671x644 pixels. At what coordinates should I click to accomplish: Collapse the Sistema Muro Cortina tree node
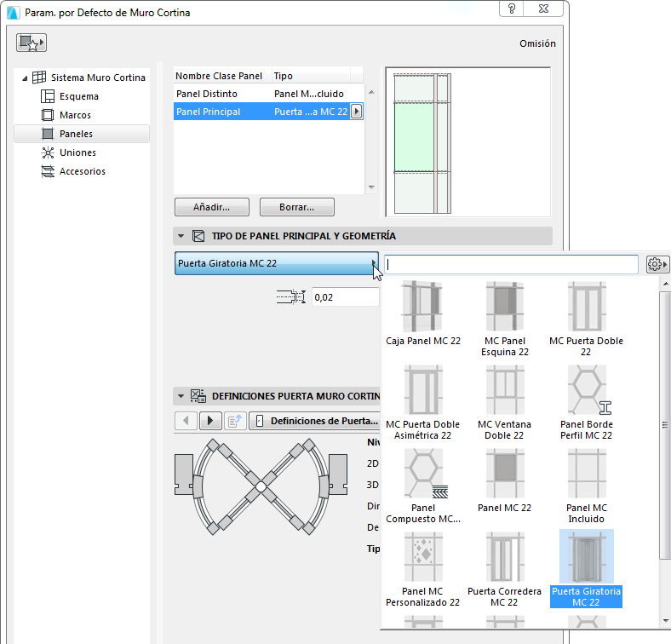(25, 78)
